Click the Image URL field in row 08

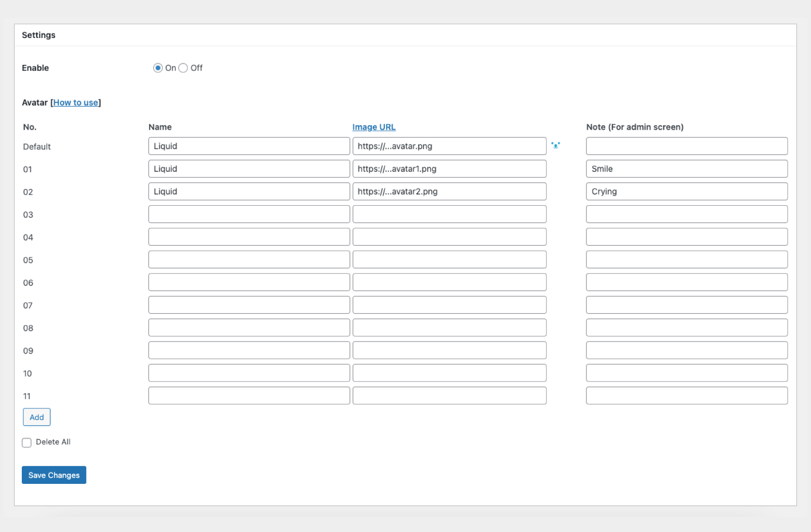click(x=450, y=327)
